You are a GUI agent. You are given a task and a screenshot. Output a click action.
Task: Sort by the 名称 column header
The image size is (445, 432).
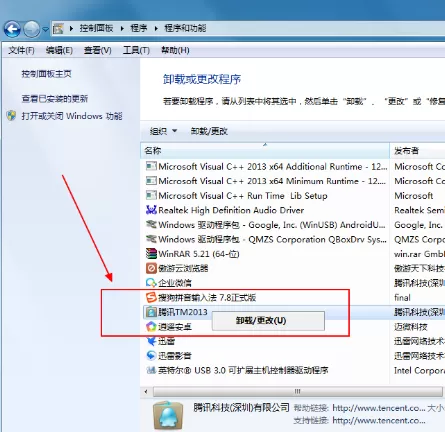point(265,151)
